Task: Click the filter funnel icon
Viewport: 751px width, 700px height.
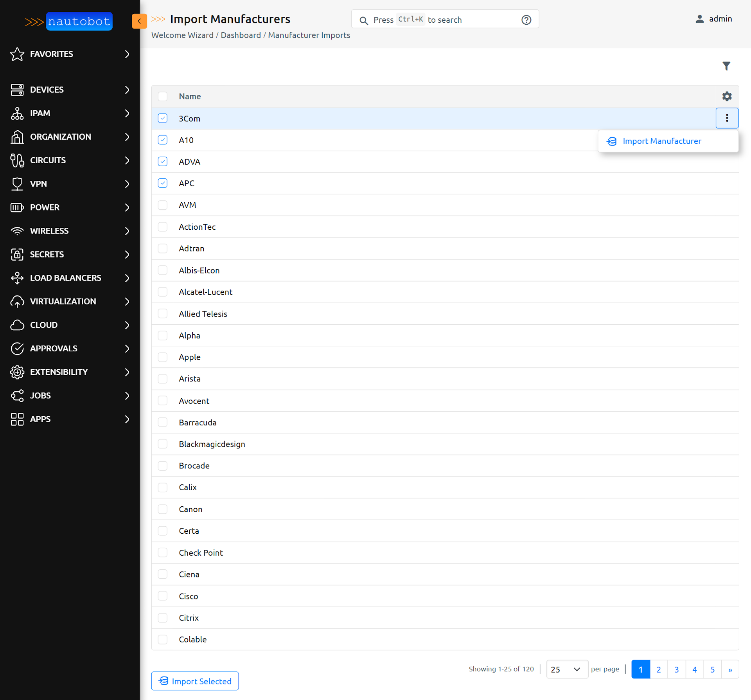Action: coord(726,66)
